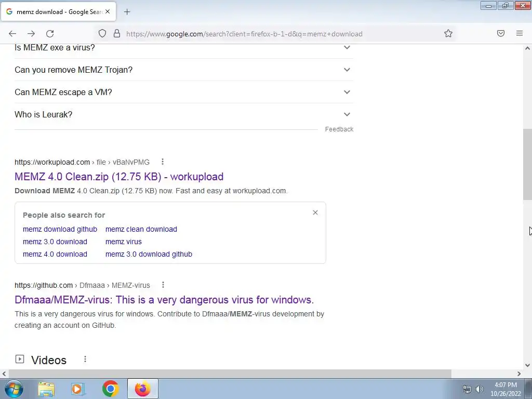Viewport: 532px width, 399px height.
Task: Click 'https://github.com › Dfmaaa › MEMZ-virus' text
Action: (83, 285)
